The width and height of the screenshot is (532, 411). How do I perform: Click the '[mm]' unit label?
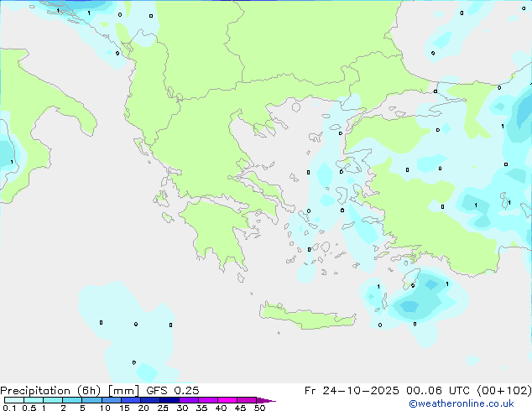coord(123,391)
